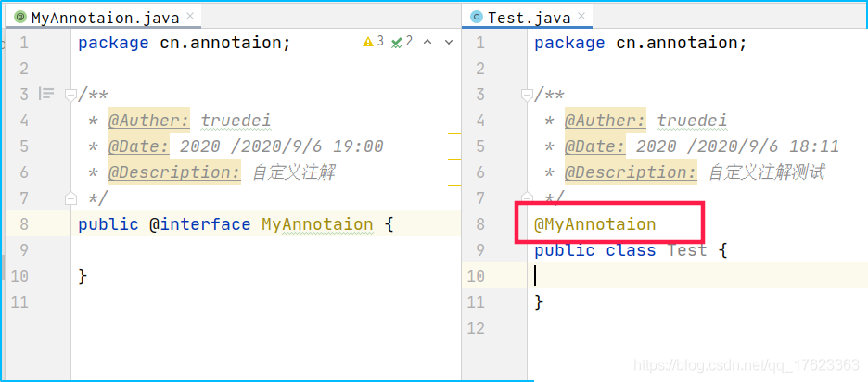Screen dimensions: 868x382
Task: Close the MyAnnotaion.java tab
Action: [x=190, y=17]
